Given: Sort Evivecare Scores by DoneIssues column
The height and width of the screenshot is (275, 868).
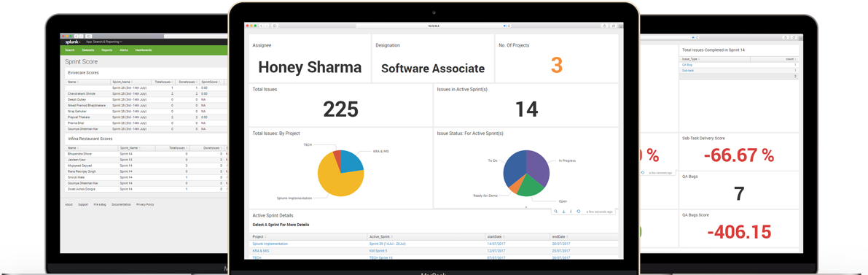Looking at the screenshot, I should tap(188, 82).
